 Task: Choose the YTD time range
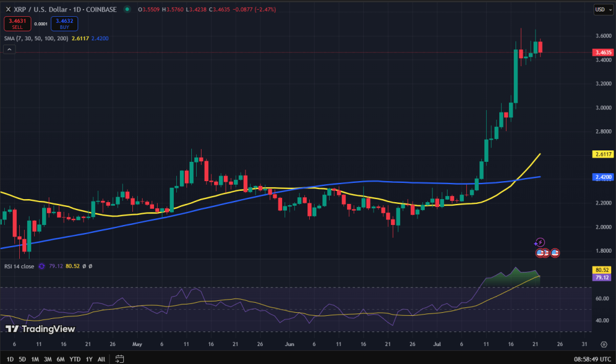[x=75, y=359]
